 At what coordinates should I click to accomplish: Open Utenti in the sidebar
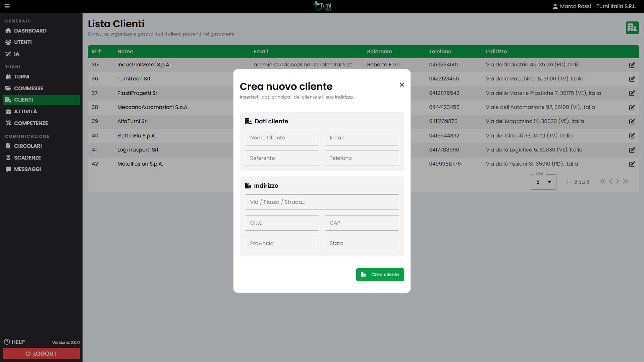point(41,42)
